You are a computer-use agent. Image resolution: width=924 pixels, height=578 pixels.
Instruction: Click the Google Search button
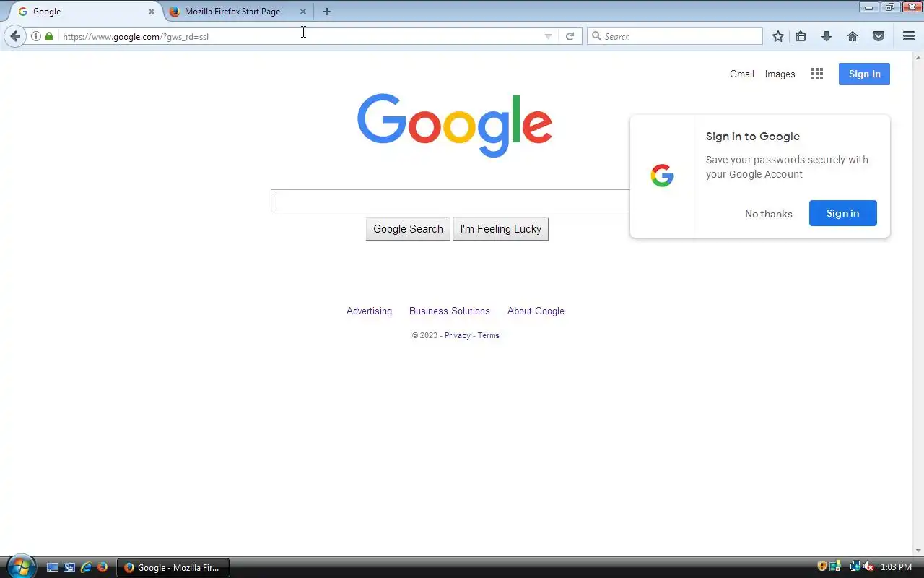[408, 229]
